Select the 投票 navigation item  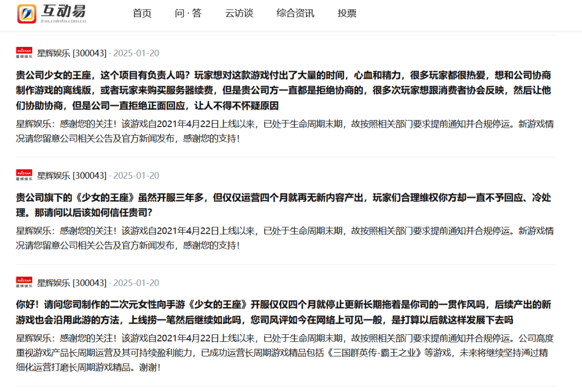pos(347,13)
